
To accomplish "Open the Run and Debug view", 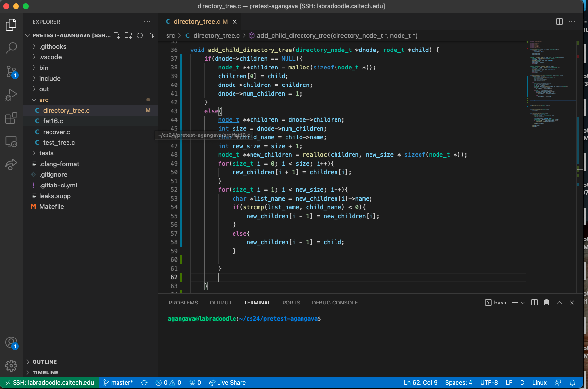I will [11, 95].
